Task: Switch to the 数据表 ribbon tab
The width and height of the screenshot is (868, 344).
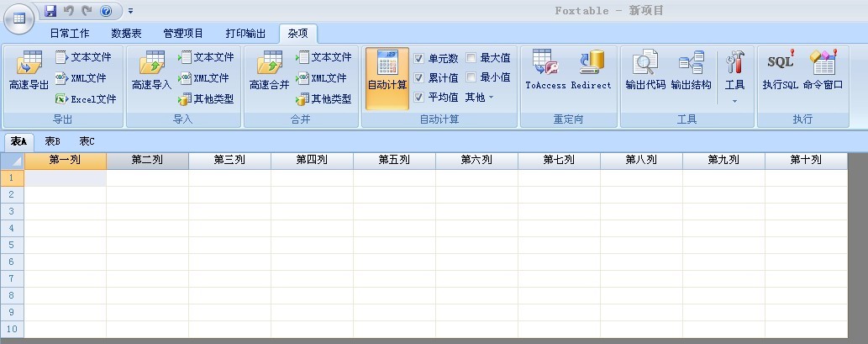Action: pyautogui.click(x=126, y=34)
